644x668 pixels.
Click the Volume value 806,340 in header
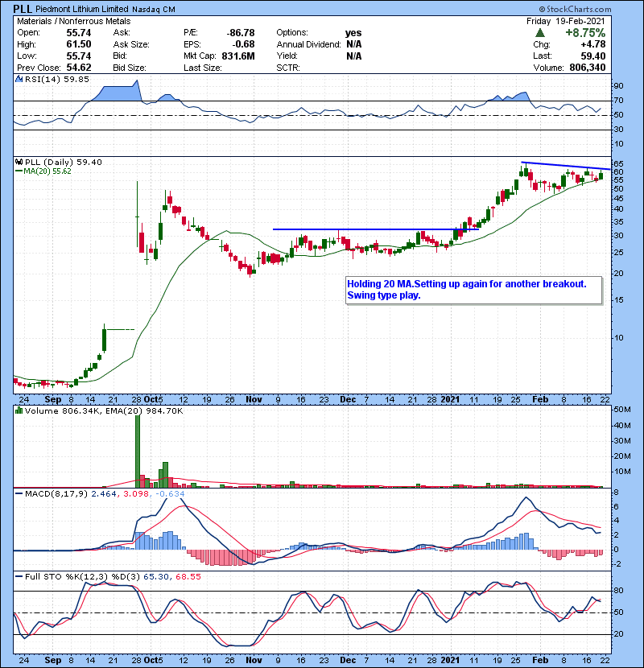(x=588, y=68)
